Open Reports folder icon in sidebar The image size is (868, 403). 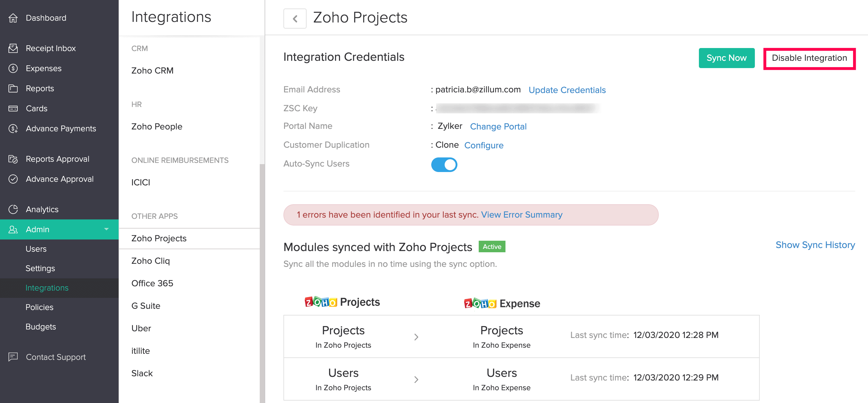[13, 88]
